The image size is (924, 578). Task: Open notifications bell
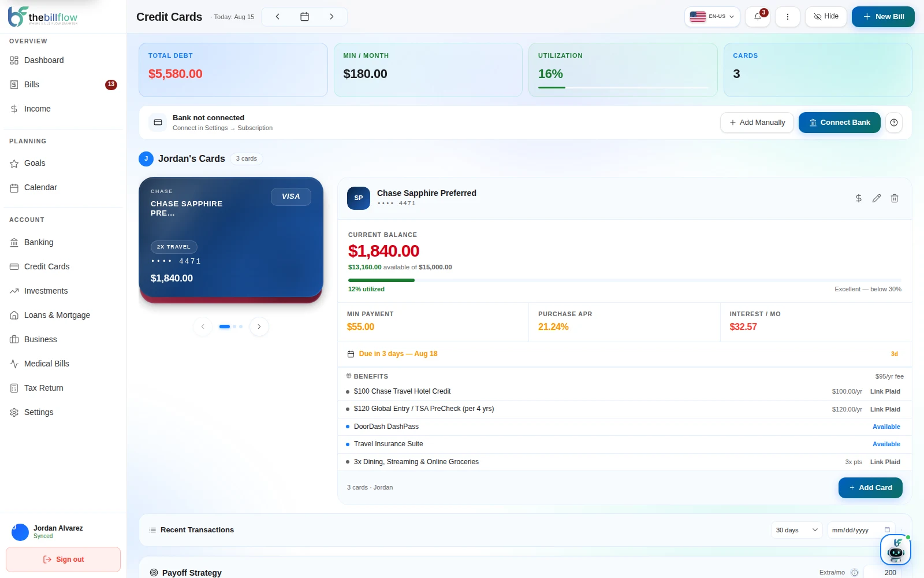(758, 17)
